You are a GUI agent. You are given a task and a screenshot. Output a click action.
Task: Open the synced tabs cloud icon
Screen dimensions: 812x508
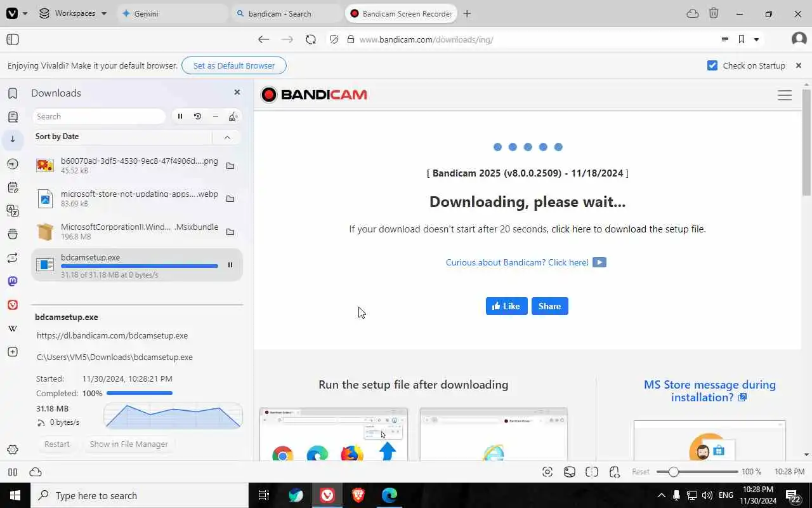pyautogui.click(x=693, y=13)
